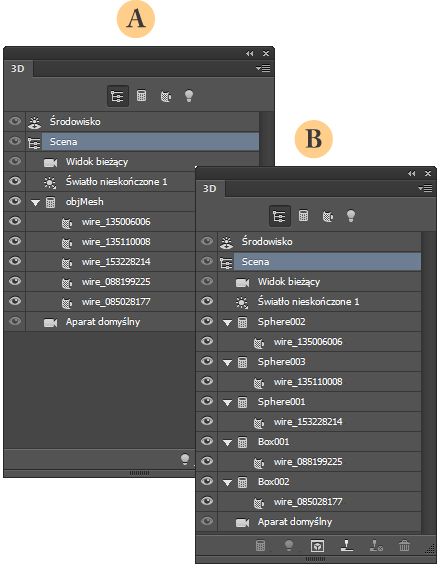Select Środowisko row in panel B
The width and height of the screenshot is (443, 570).
tap(320, 242)
